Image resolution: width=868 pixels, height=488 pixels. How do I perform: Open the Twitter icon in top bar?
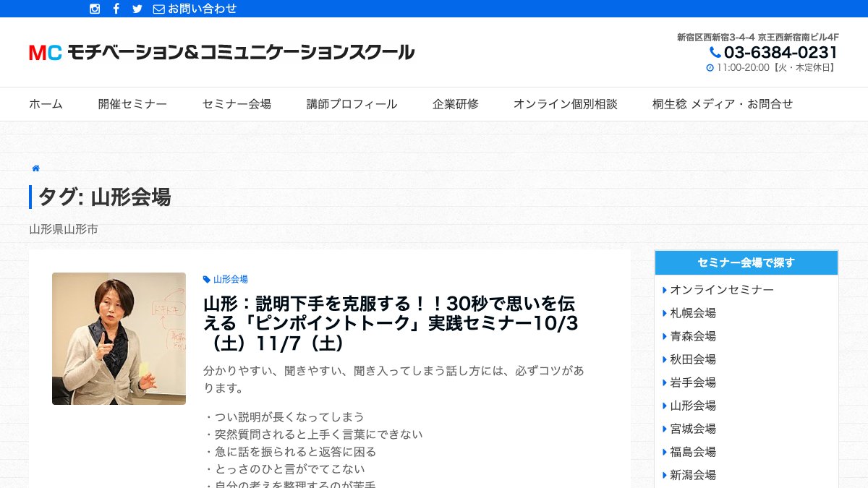137,9
